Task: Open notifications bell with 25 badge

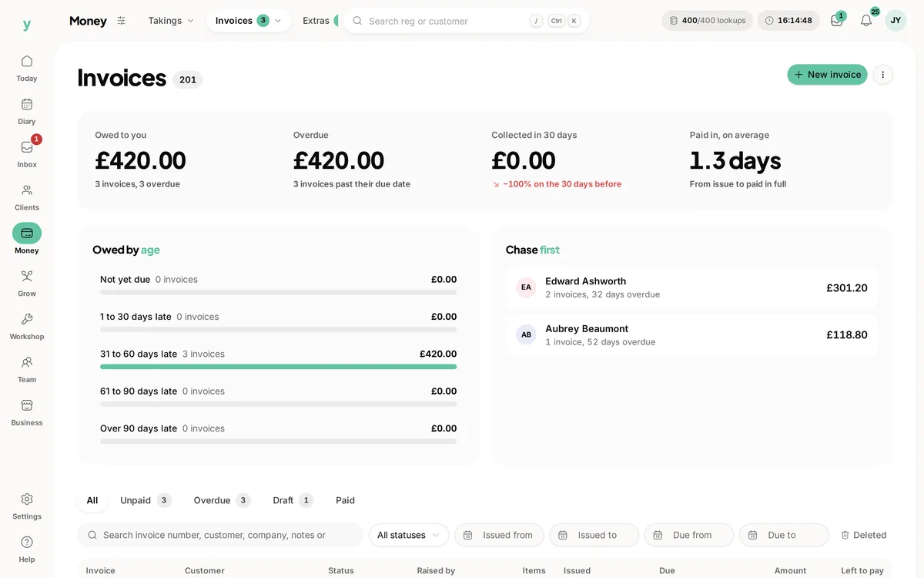Action: 866,21
